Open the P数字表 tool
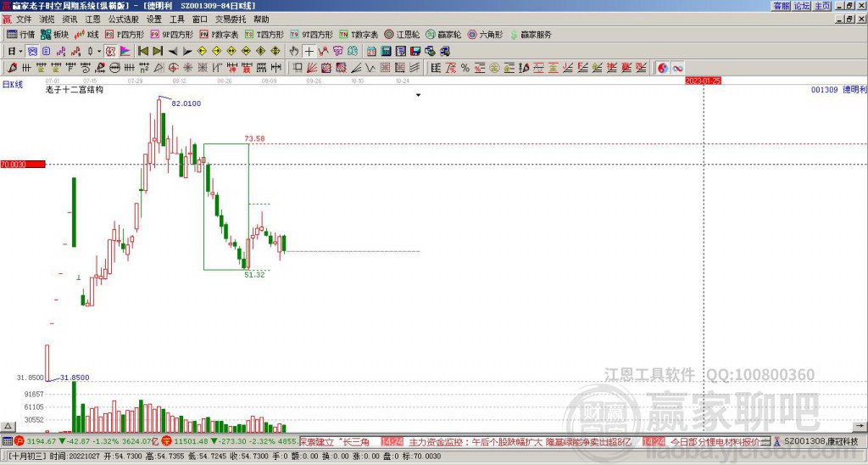 219,34
